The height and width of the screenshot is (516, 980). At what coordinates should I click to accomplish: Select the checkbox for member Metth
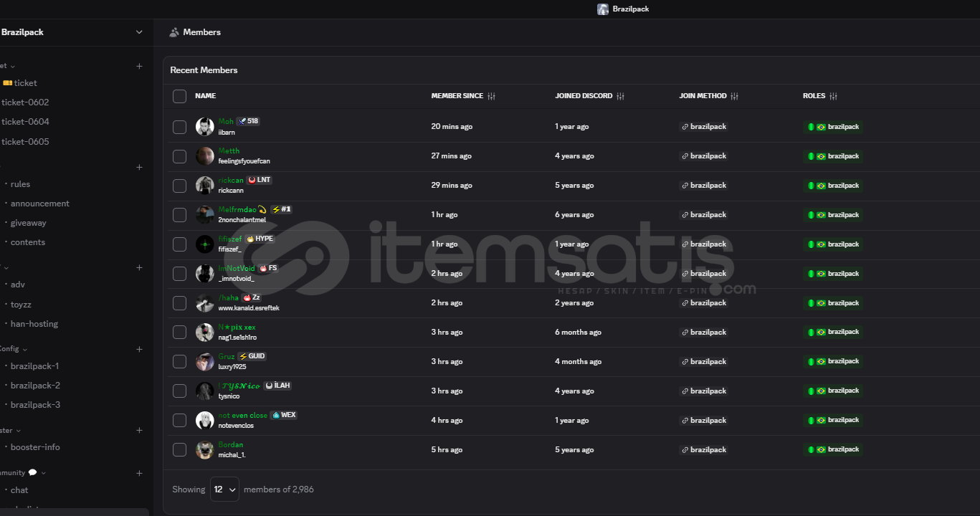(179, 156)
